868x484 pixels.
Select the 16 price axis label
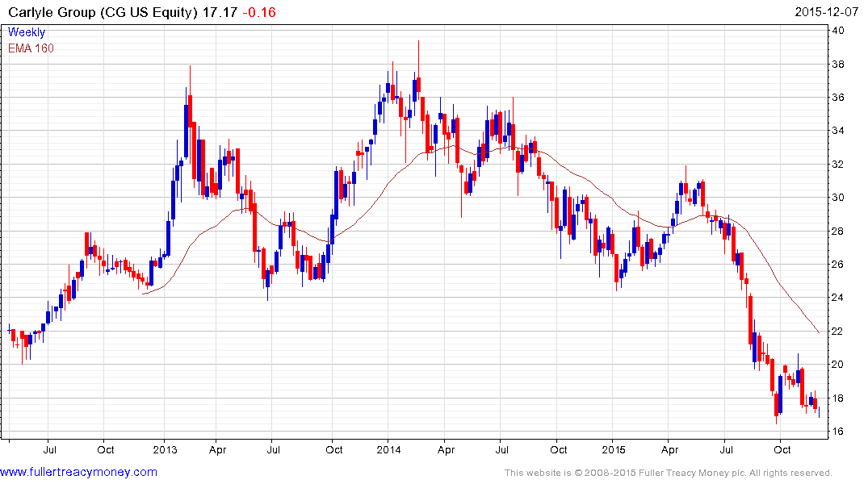[x=838, y=432]
